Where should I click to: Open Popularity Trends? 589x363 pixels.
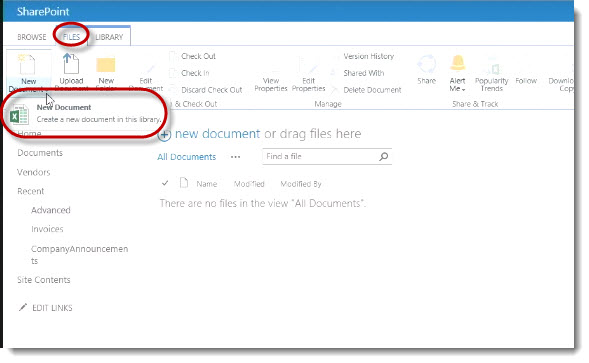pyautogui.click(x=491, y=74)
